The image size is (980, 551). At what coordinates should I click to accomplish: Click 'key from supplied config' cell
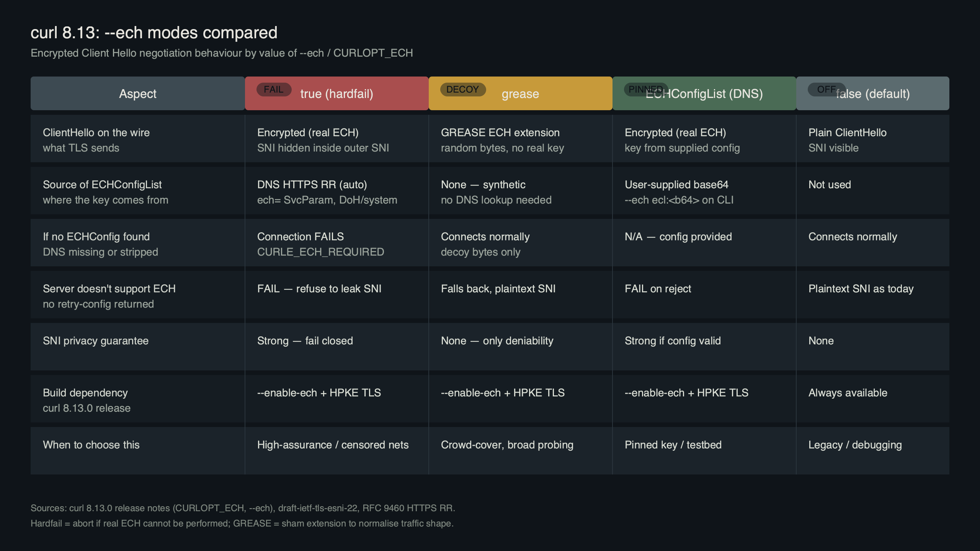click(x=682, y=148)
